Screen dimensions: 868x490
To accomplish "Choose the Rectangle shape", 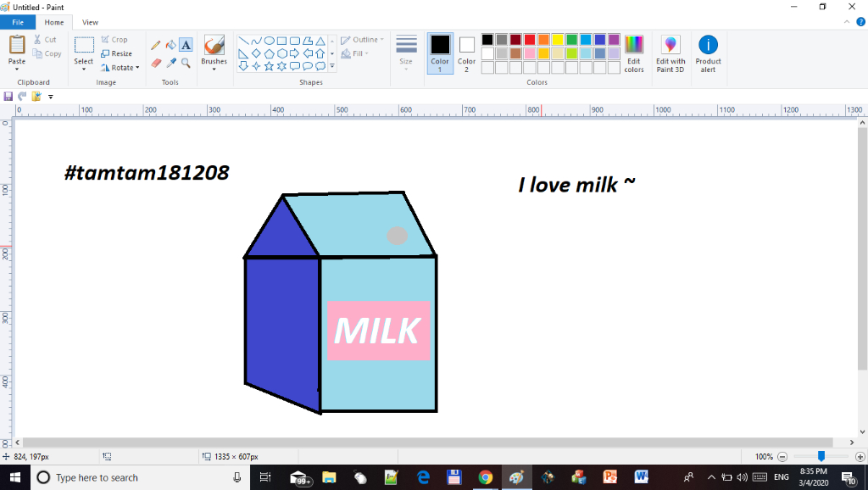I will tap(281, 41).
